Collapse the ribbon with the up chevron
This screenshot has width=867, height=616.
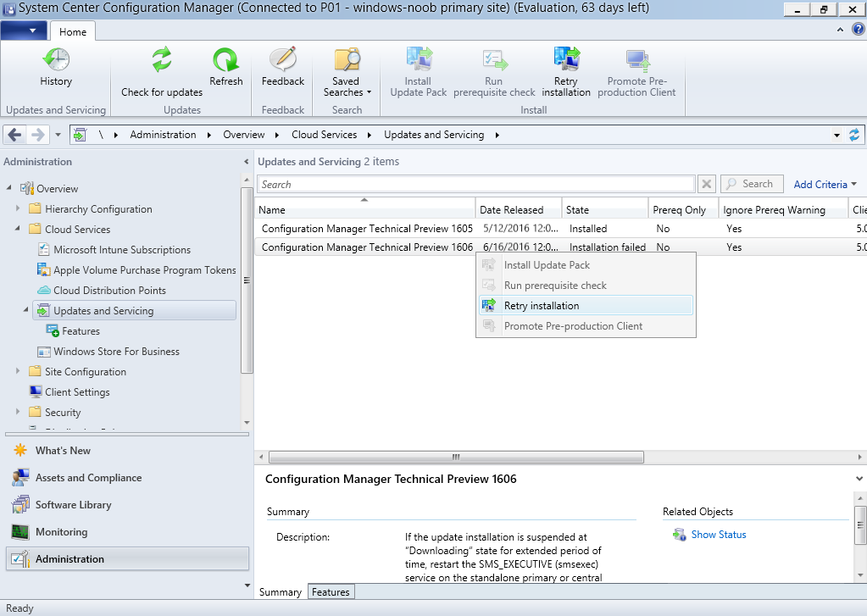coord(841,30)
